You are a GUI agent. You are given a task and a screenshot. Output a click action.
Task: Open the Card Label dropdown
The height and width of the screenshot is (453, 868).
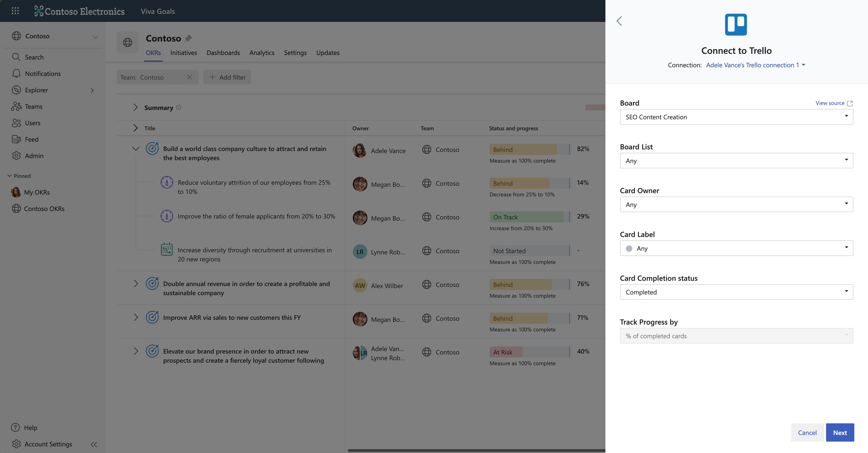click(x=736, y=248)
